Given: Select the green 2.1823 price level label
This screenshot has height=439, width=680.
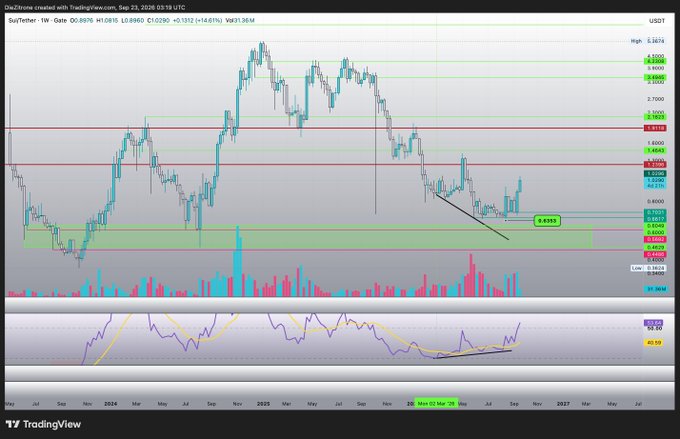Looking at the screenshot, I should pos(655,117).
